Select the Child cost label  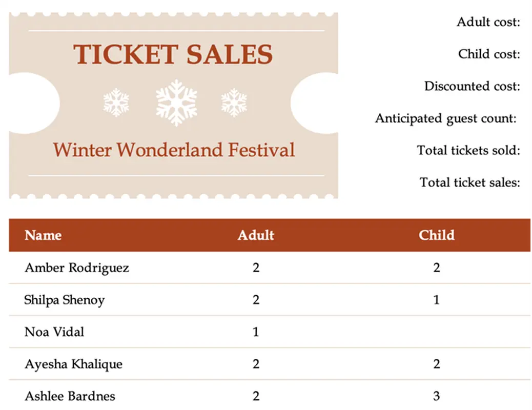tap(489, 54)
